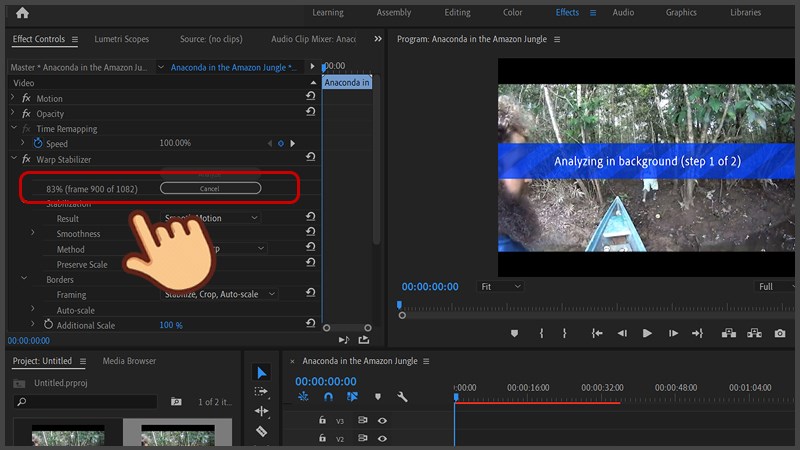The width and height of the screenshot is (800, 450).
Task: Toggle the Warp Stabilizer fx switch
Action: 27,158
